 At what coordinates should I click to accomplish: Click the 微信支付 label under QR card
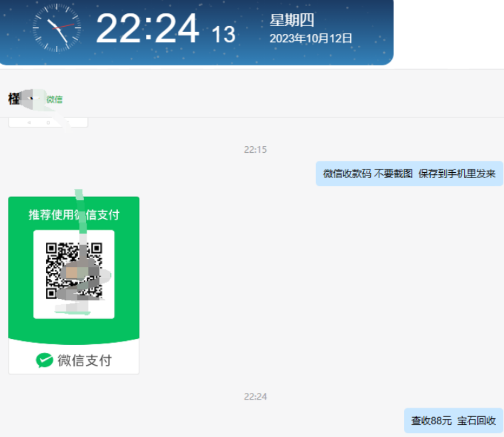pyautogui.click(x=85, y=360)
